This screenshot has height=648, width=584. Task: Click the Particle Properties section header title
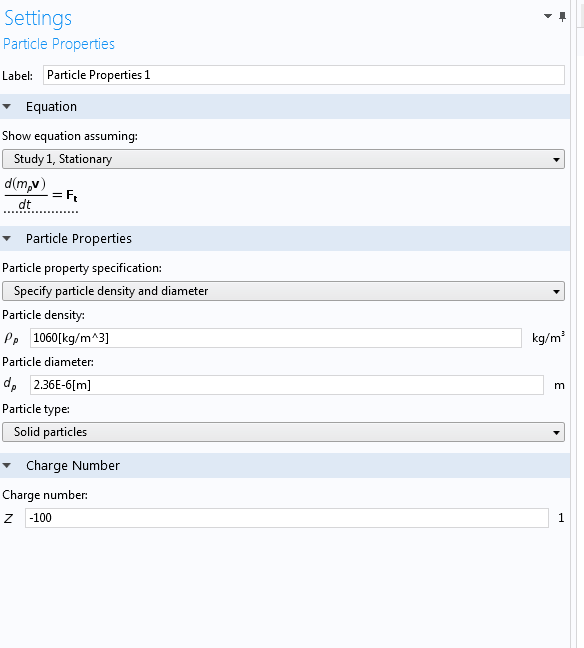point(79,238)
